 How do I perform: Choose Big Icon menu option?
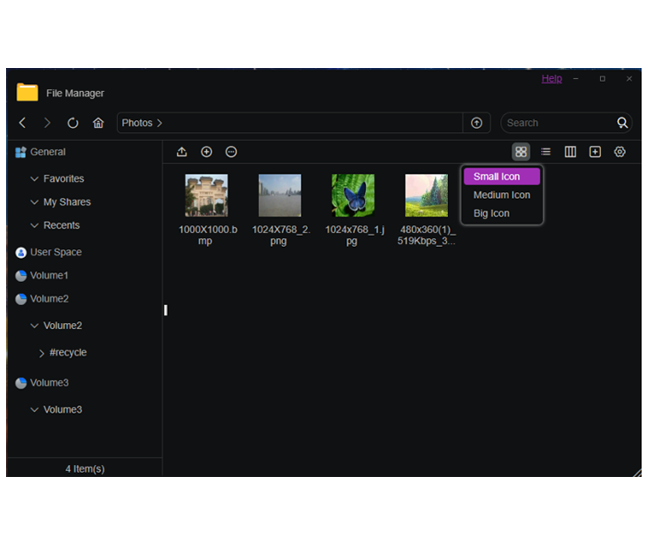coord(491,213)
